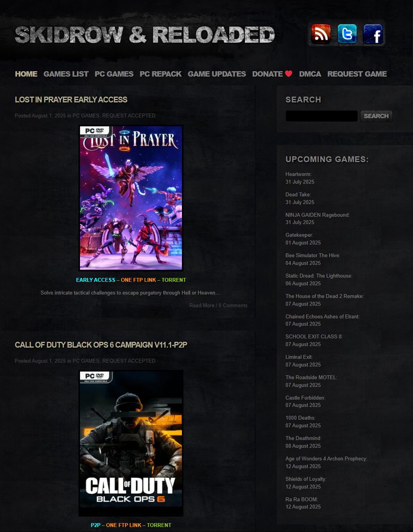Viewport: 413px width, 532px height.
Task: Open the RSS feed icon
Action: (321, 34)
